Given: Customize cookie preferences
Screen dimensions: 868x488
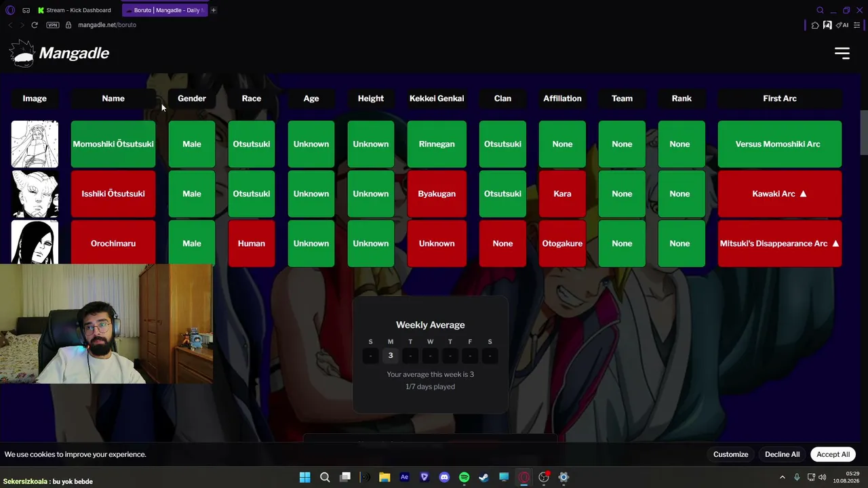Looking at the screenshot, I should coord(730,454).
